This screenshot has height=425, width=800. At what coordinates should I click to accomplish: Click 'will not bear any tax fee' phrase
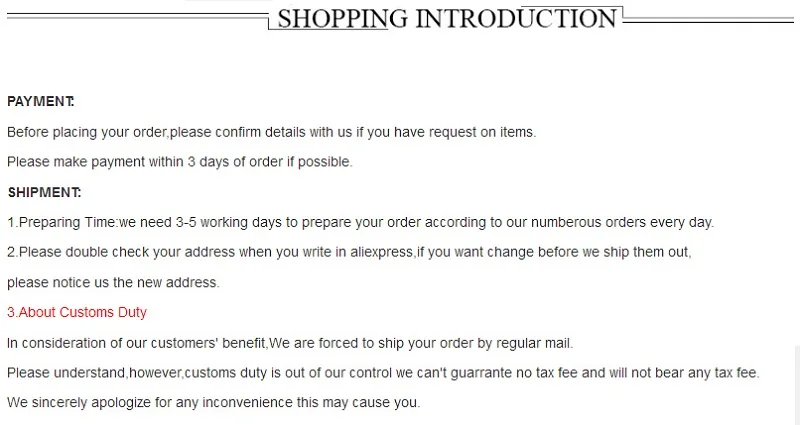tap(684, 372)
